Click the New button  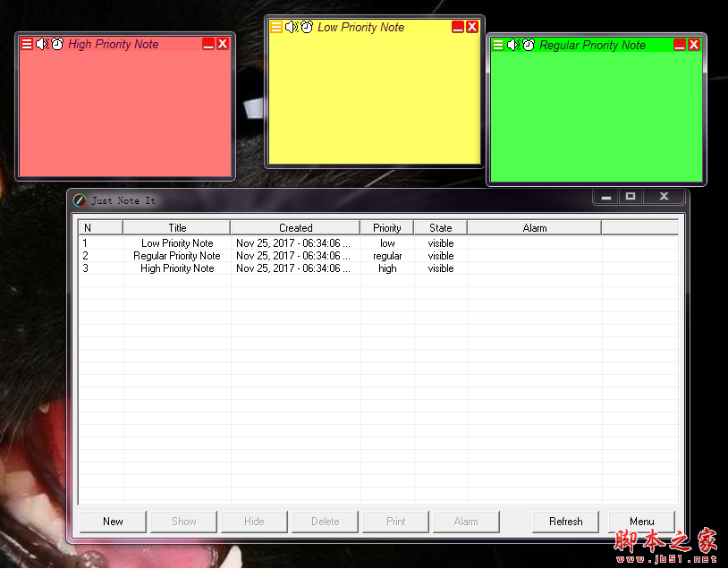[113, 522]
